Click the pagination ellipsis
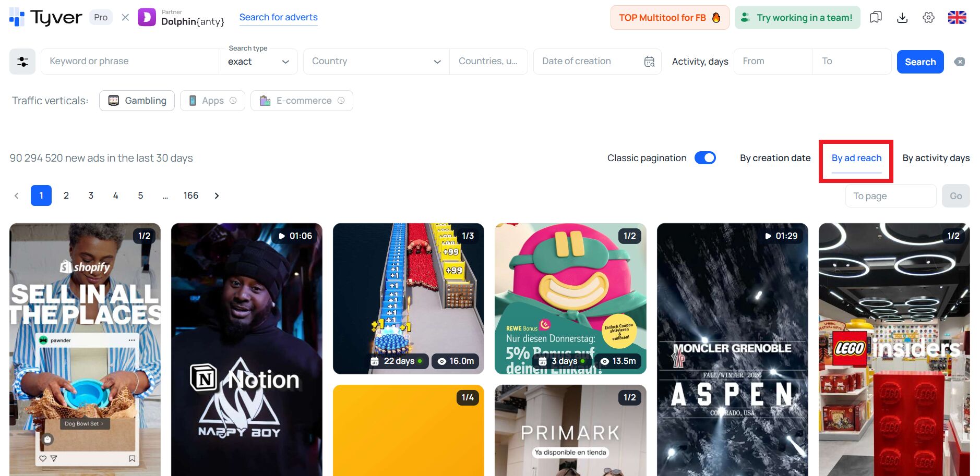Image resolution: width=980 pixels, height=476 pixels. tap(165, 196)
